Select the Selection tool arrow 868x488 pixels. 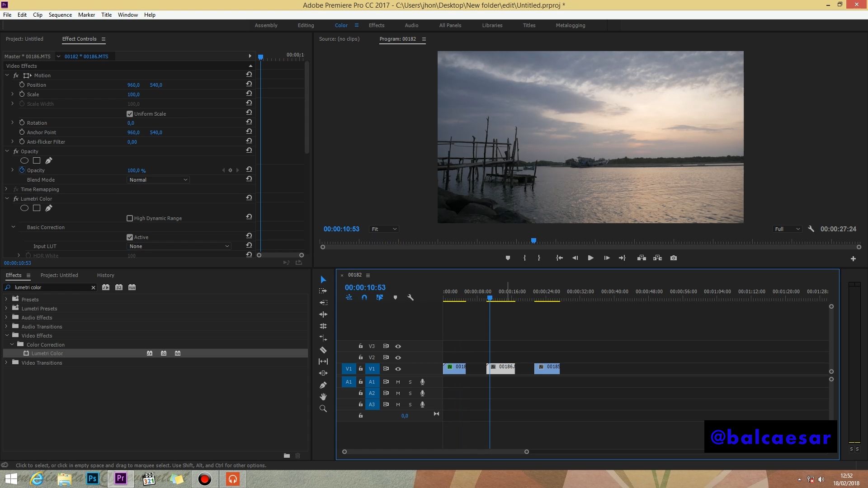click(x=323, y=280)
